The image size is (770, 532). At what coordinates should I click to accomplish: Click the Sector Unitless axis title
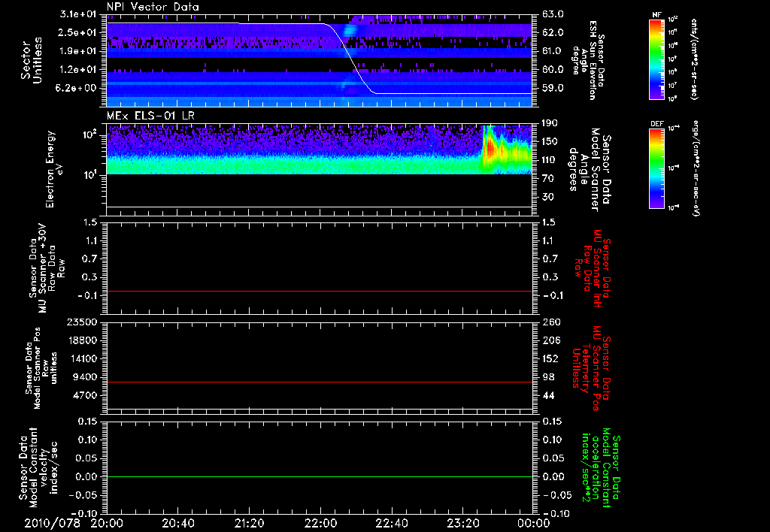[32, 60]
